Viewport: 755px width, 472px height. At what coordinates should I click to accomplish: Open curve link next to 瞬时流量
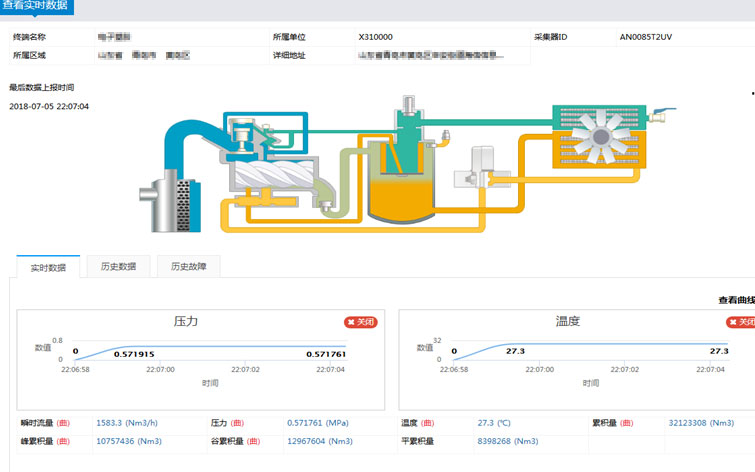pos(63,423)
